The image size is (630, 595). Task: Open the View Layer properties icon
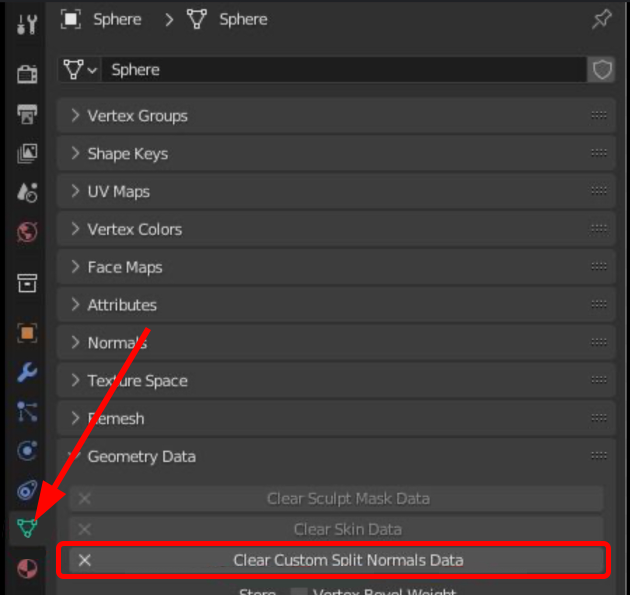[27, 153]
